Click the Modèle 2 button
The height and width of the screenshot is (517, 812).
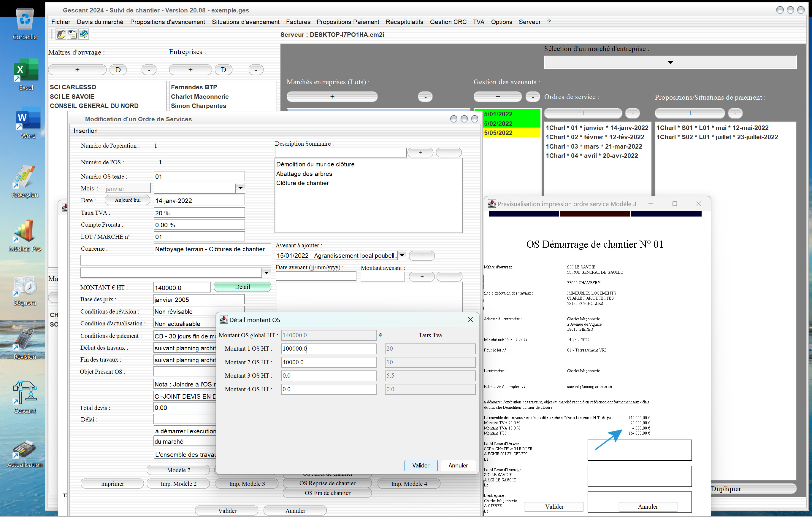point(178,470)
